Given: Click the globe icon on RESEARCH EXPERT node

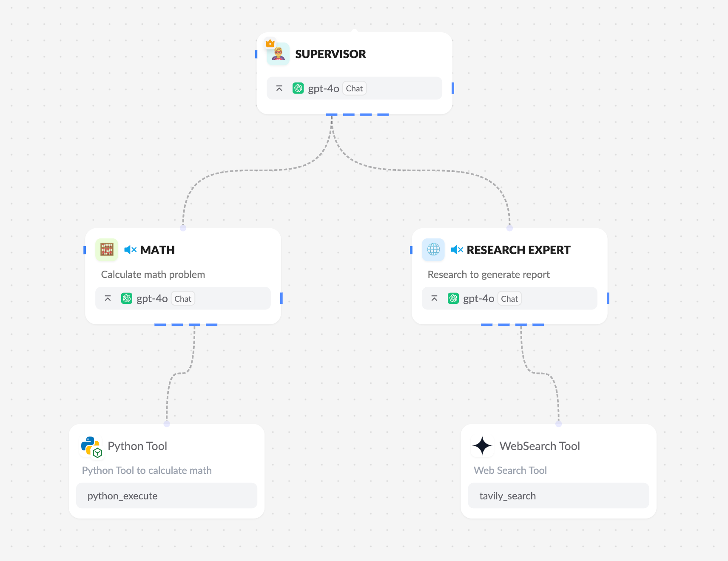Looking at the screenshot, I should coord(433,249).
